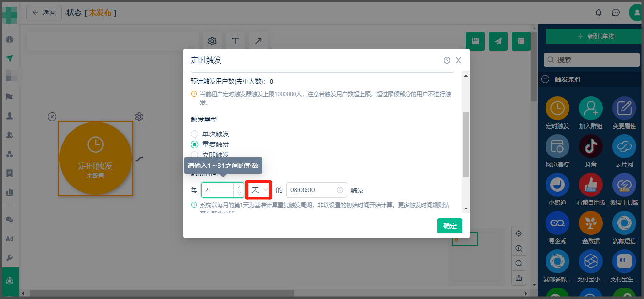Screen dimensions: 644x299
Task: Open the notification bell icon
Action: [598, 12]
